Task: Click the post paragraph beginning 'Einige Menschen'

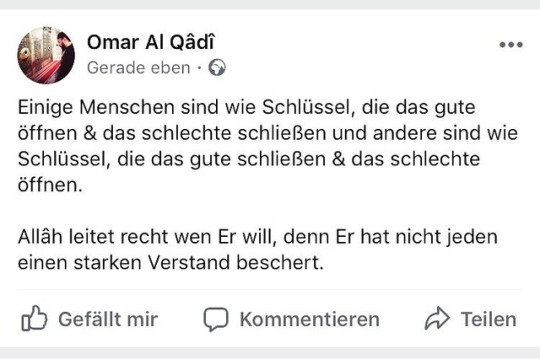Action: (268, 146)
